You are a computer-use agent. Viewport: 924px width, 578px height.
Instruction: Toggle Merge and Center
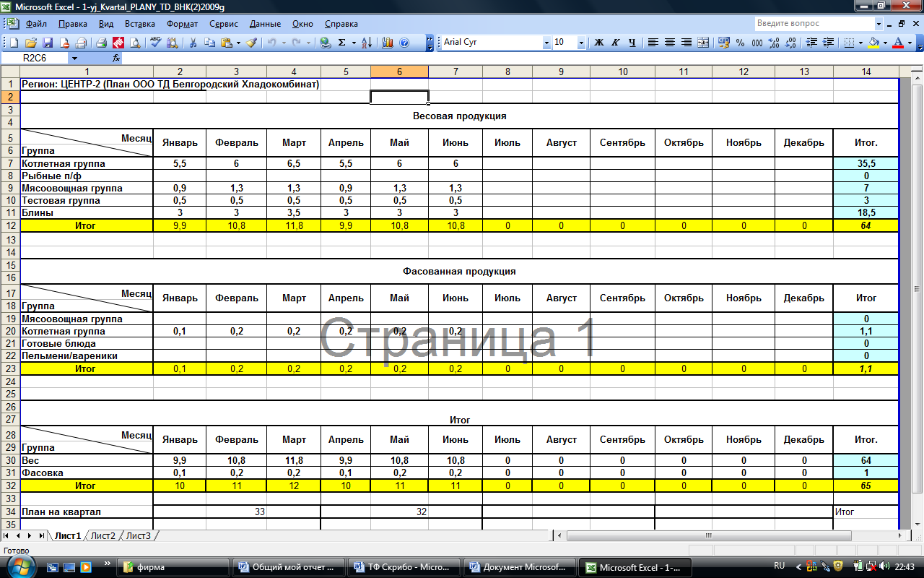click(704, 43)
